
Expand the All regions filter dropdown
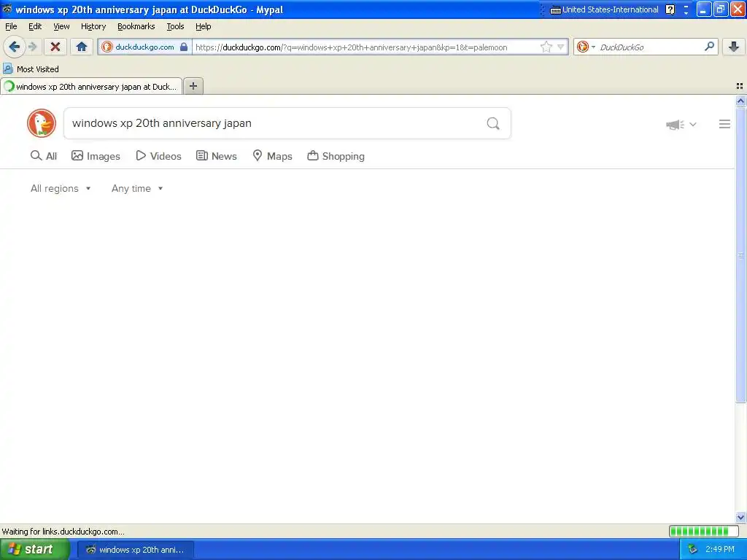[x=61, y=189]
